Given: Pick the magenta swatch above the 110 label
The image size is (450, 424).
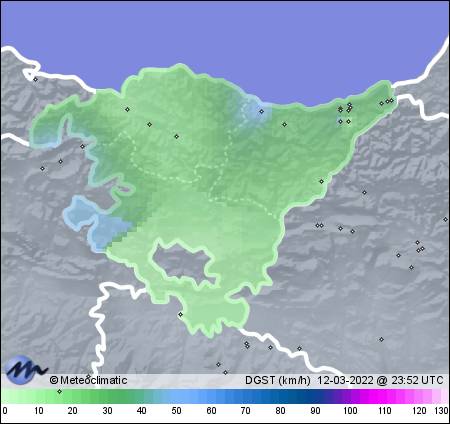Looking at the screenshot, I should pos(385,396).
